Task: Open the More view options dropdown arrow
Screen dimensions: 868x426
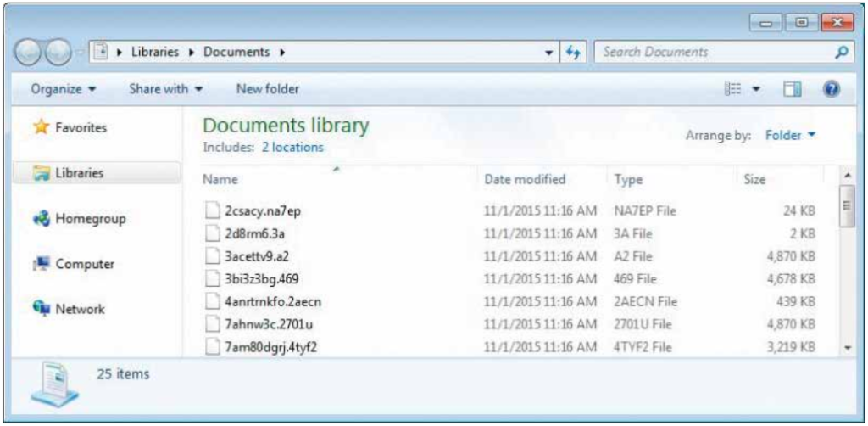Action: click(x=756, y=89)
